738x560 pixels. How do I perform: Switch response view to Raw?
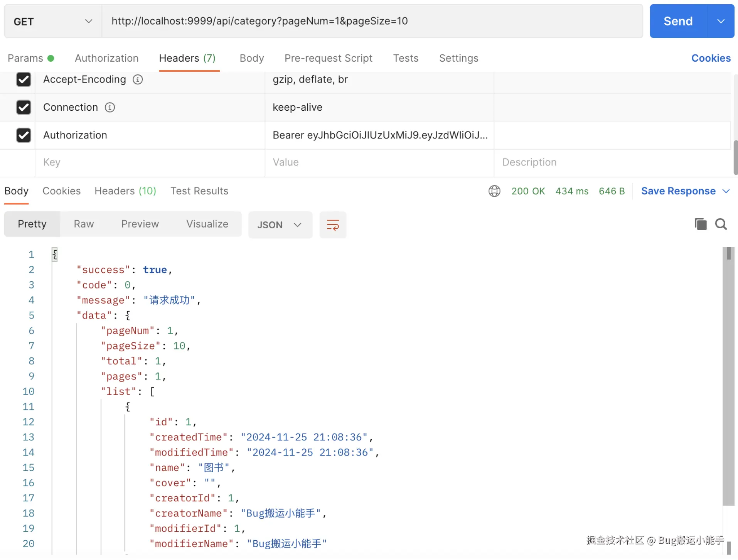pyautogui.click(x=84, y=224)
